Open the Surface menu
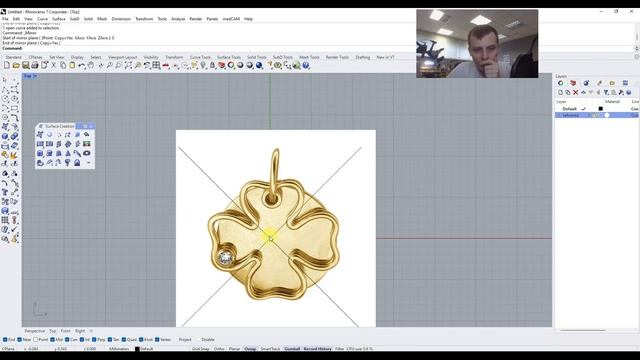The width and height of the screenshot is (640, 360). click(x=58, y=19)
